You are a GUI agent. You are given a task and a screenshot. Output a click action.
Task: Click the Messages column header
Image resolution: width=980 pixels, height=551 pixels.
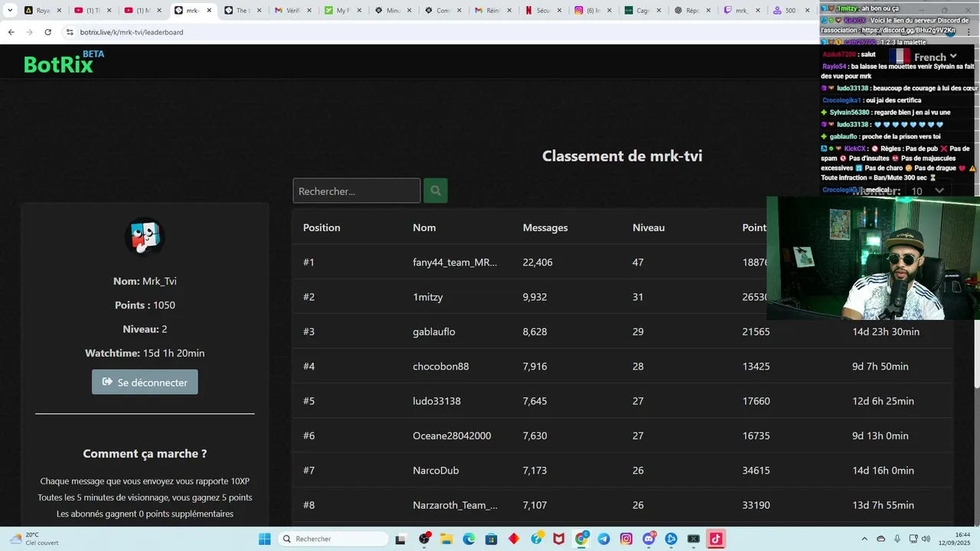point(545,227)
